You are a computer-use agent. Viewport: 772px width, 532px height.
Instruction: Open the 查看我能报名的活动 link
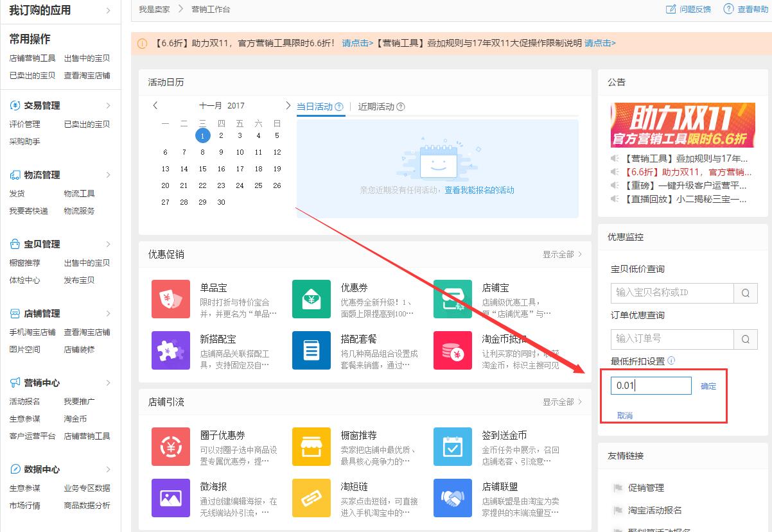(x=479, y=190)
